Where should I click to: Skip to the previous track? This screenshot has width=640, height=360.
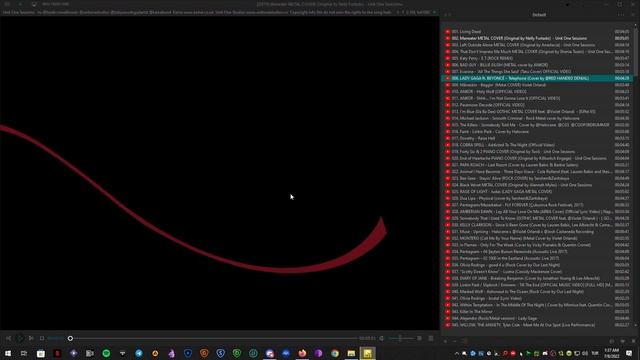click(8, 338)
